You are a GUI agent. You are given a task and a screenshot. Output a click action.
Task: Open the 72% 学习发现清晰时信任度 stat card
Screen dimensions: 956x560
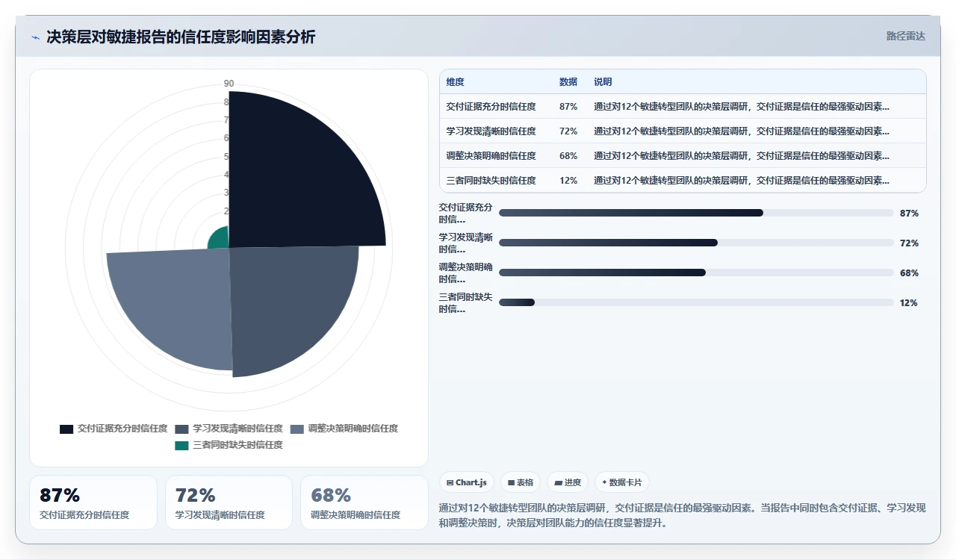pos(229,503)
